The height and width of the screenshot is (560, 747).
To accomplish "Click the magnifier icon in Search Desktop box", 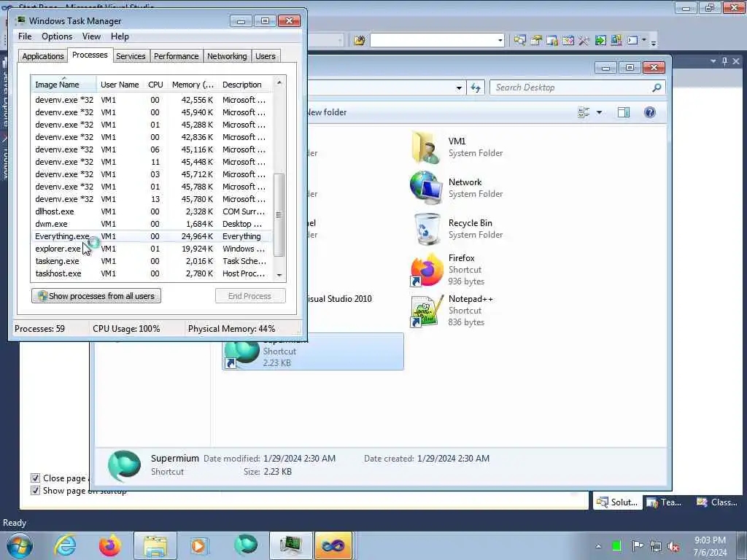I will click(x=657, y=87).
